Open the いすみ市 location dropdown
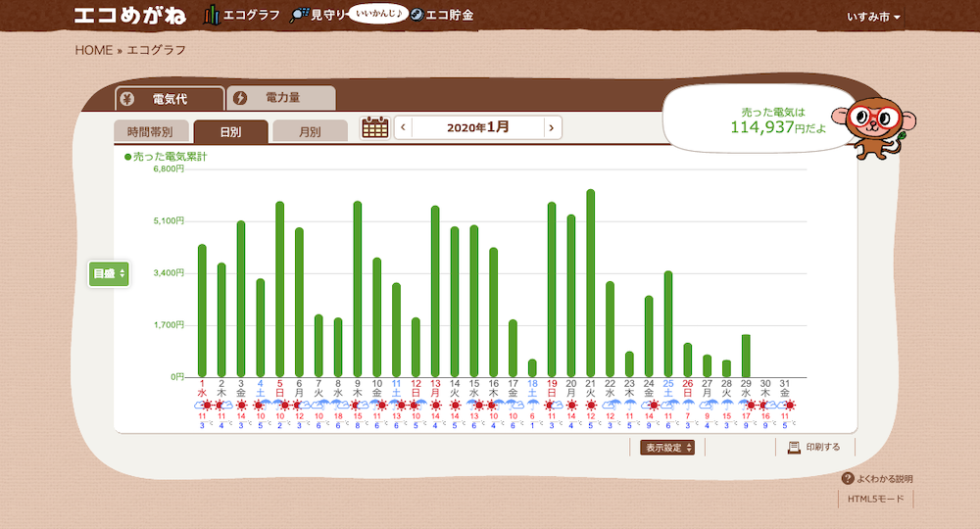The height and width of the screenshot is (529, 980). 873,17
